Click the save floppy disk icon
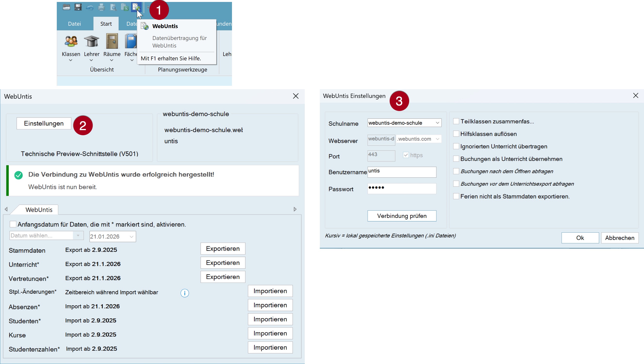The height and width of the screenshot is (364, 644). tap(78, 7)
